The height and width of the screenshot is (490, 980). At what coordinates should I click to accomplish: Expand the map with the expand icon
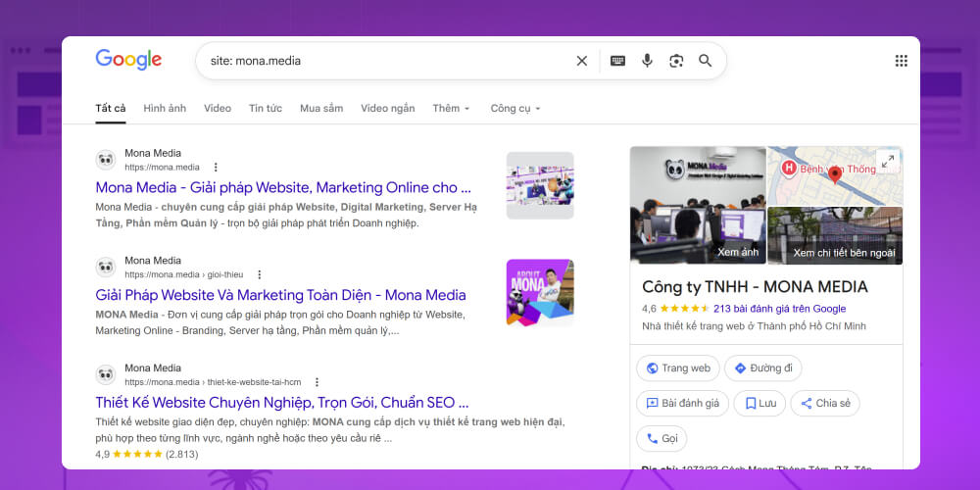[888, 162]
